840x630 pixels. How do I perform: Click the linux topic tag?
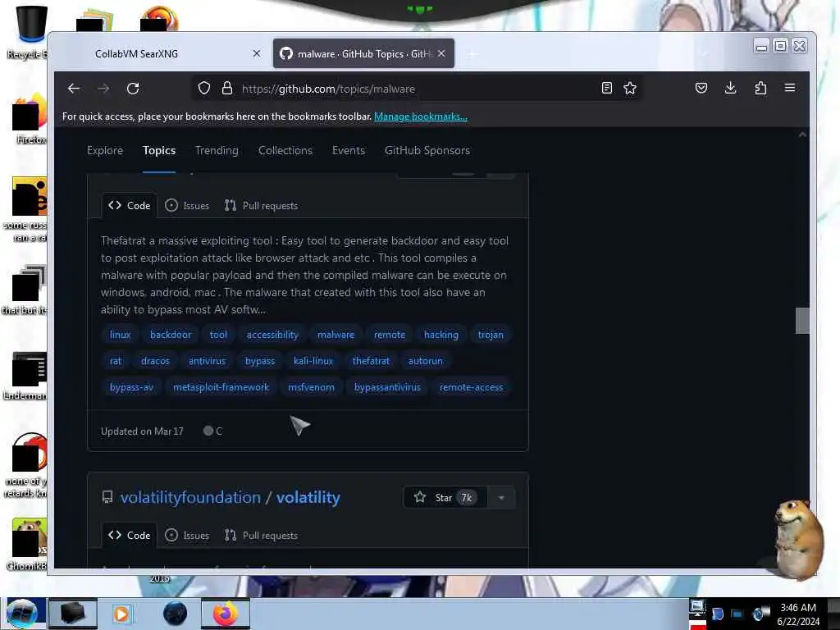click(x=120, y=335)
